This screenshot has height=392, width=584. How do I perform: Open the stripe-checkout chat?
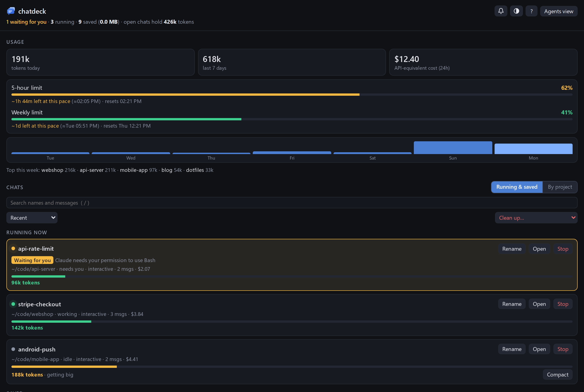pyautogui.click(x=539, y=304)
